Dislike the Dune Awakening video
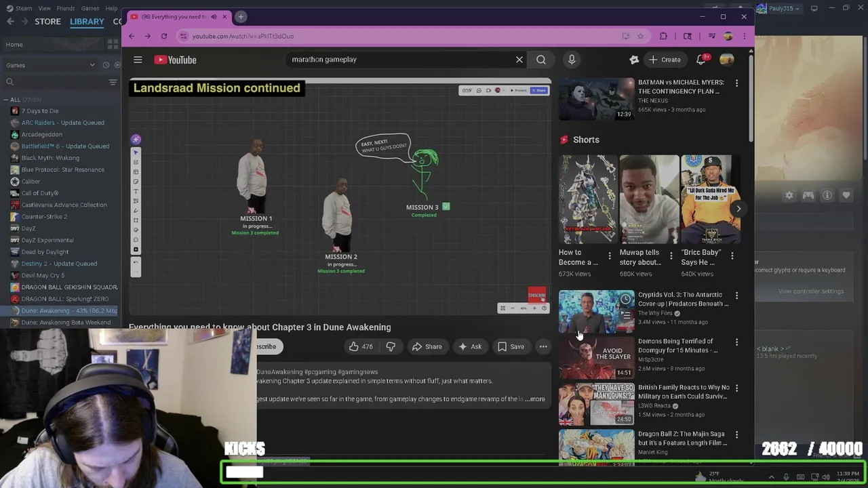This screenshot has height=488, width=868. point(391,346)
